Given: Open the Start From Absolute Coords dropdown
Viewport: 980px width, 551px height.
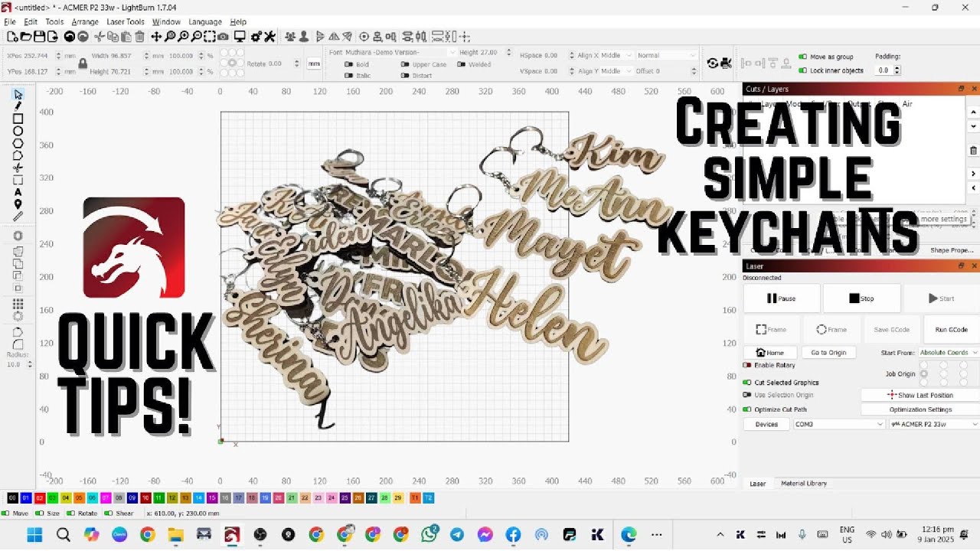Looking at the screenshot, I should [x=948, y=352].
